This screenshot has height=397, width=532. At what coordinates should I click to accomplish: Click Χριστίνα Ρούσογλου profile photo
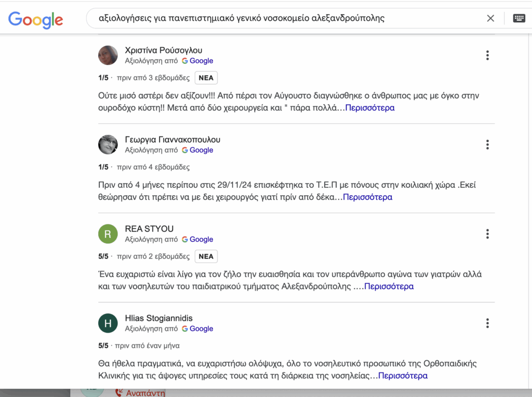point(108,56)
